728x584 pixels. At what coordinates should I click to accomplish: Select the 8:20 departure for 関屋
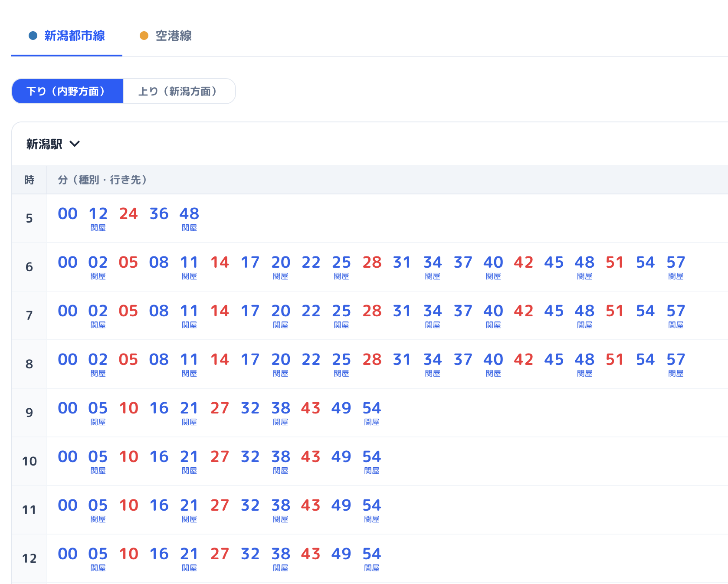(x=281, y=364)
